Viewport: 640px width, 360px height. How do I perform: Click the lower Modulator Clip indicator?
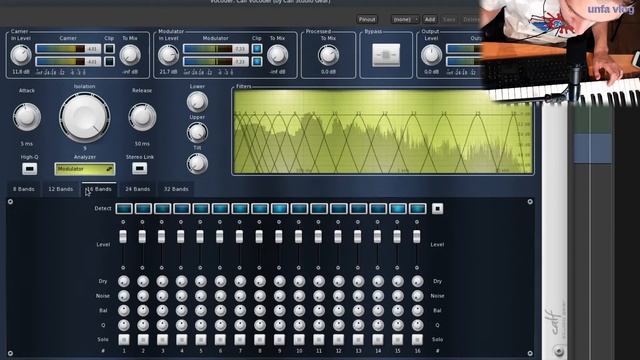tap(257, 61)
